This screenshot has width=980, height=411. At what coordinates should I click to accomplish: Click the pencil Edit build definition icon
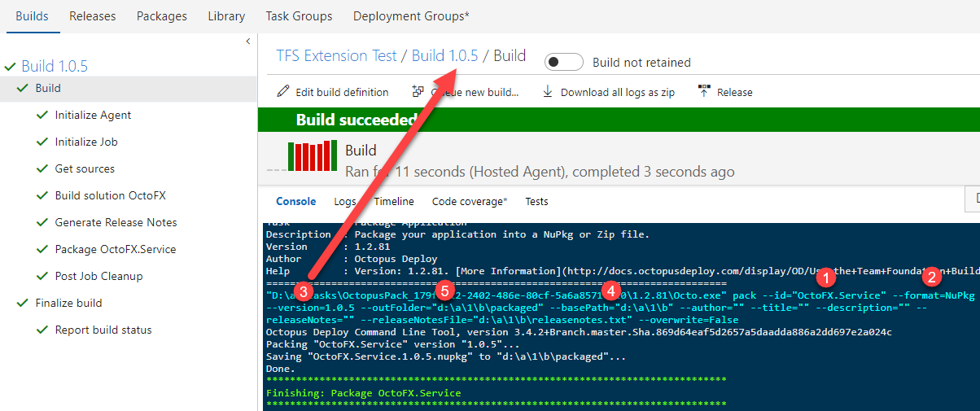tap(283, 92)
